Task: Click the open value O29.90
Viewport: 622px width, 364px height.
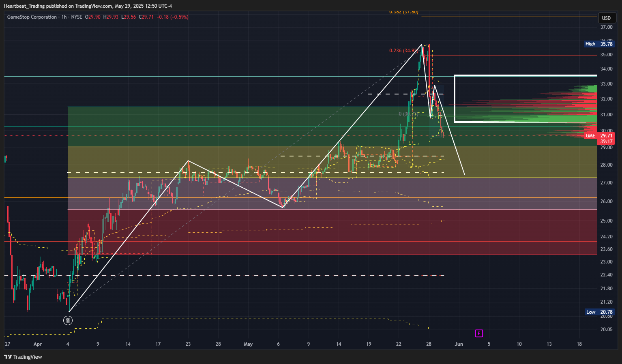Action: [92, 17]
